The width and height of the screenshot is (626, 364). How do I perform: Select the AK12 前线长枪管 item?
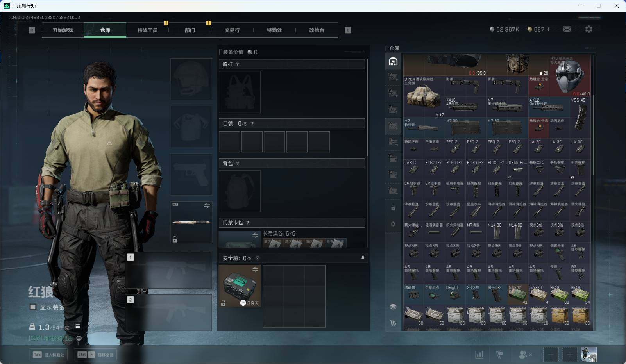pos(549,107)
